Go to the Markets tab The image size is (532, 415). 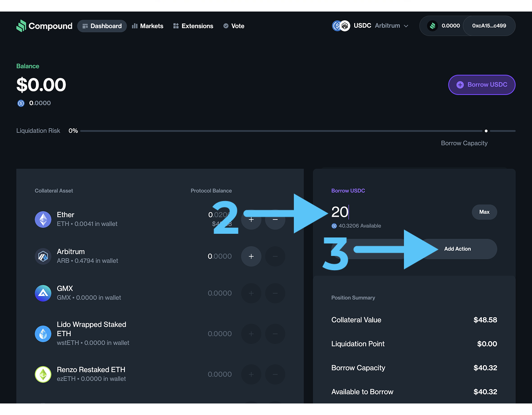coord(147,26)
